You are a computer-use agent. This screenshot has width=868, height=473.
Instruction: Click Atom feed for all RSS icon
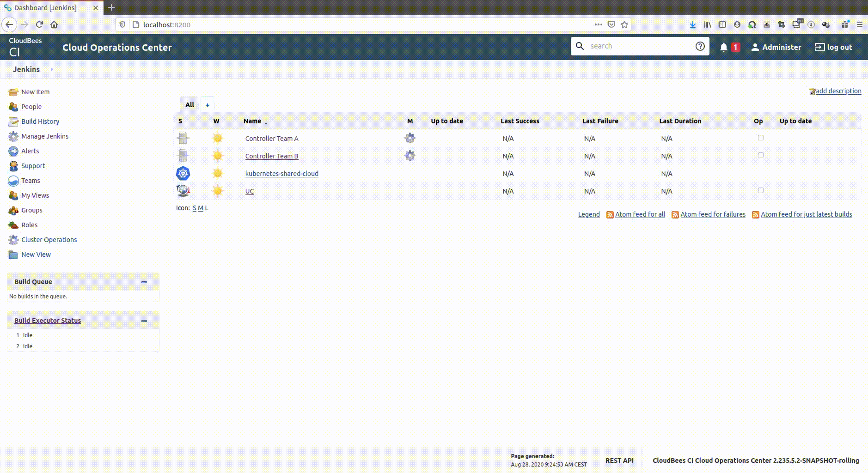coord(610,215)
